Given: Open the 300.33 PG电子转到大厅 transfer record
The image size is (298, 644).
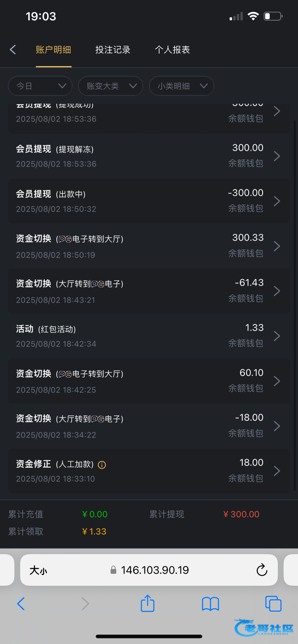Looking at the screenshot, I should [149, 246].
